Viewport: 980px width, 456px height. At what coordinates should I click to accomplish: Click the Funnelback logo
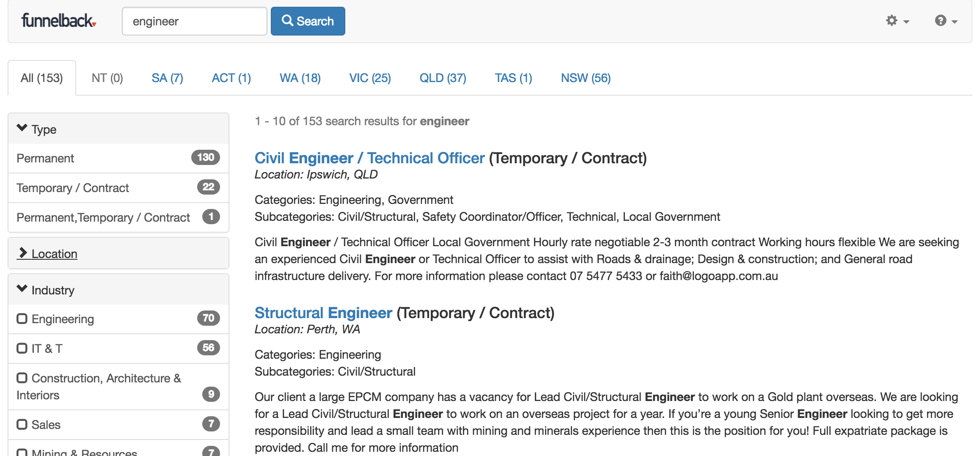[59, 21]
